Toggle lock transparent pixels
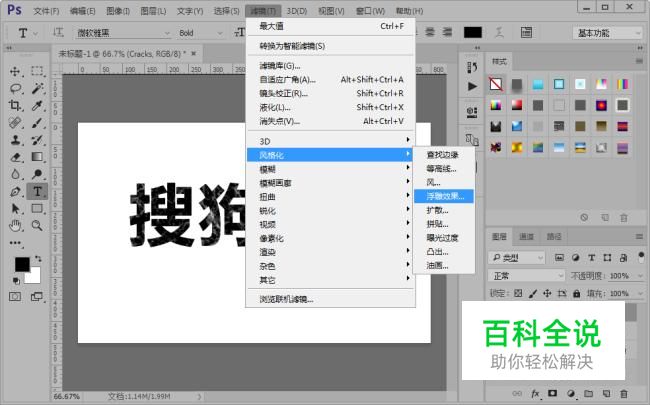This screenshot has height=405, width=650. coord(518,293)
